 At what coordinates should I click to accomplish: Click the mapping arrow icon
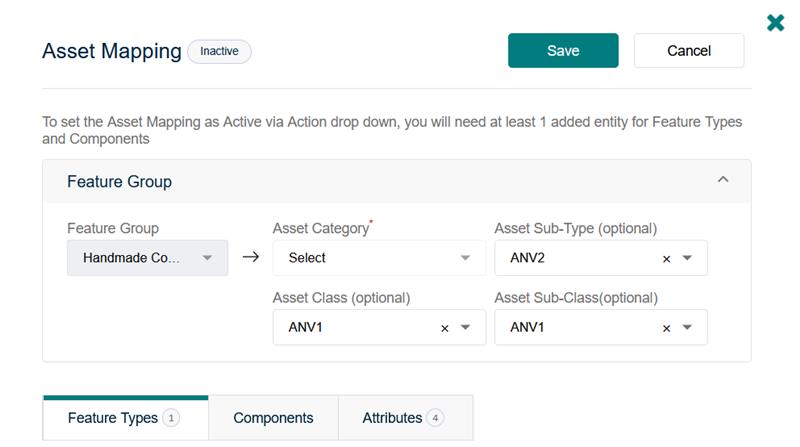pyautogui.click(x=251, y=257)
